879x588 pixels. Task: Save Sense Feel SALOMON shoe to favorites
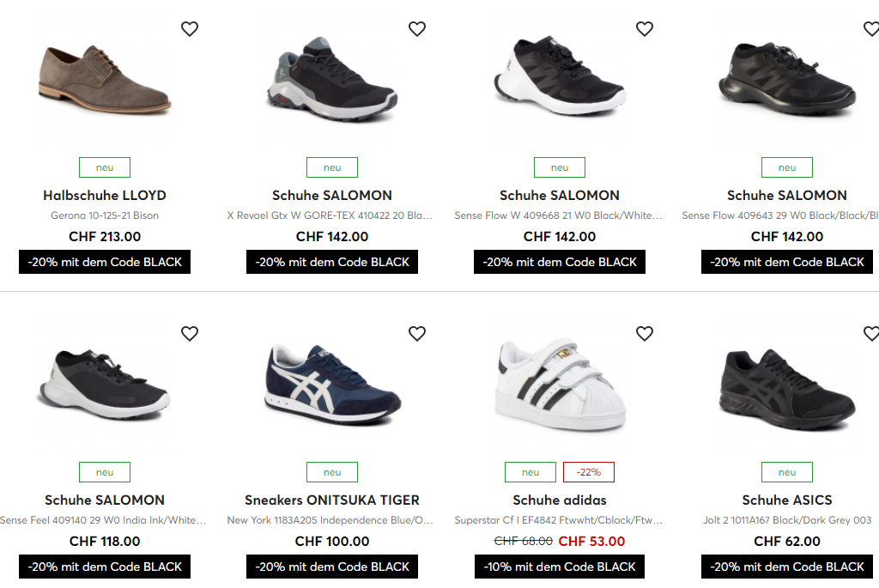coord(190,334)
